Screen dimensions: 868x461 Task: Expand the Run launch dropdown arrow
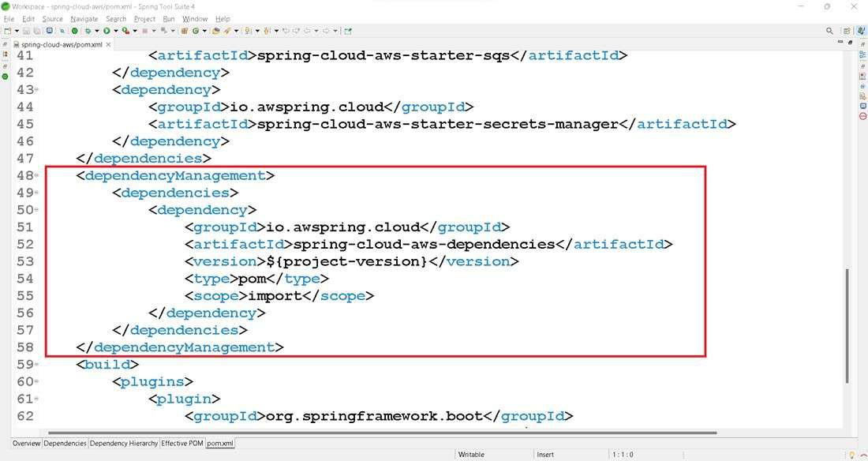[x=116, y=31]
